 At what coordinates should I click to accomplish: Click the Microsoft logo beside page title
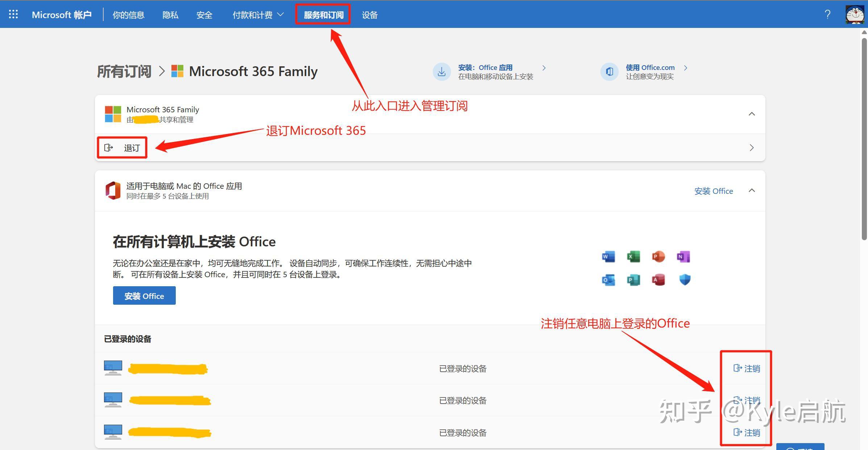click(x=177, y=71)
